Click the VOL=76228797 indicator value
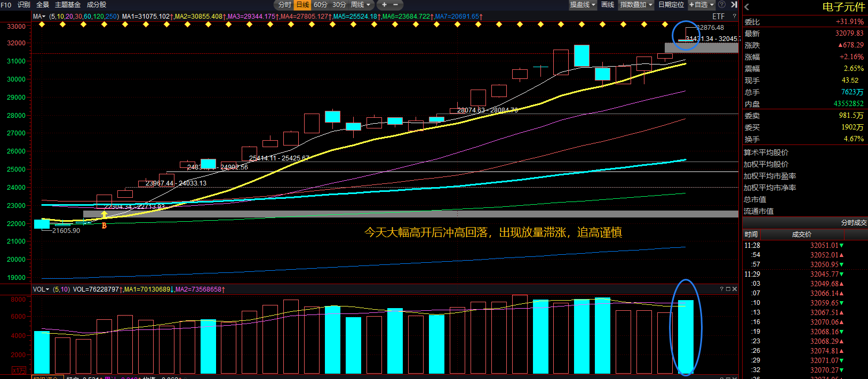The height and width of the screenshot is (379, 868). (98, 289)
